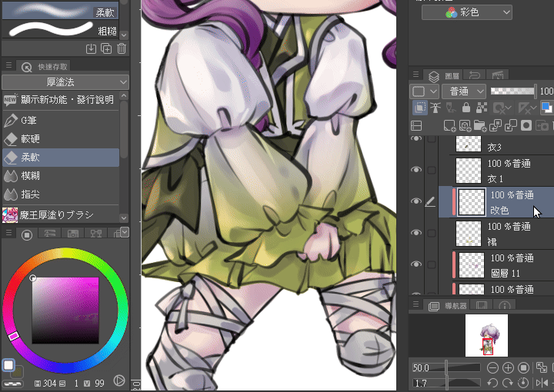The image size is (554, 392).
Task: Toggle lock transparent pixels
Action: [482, 108]
